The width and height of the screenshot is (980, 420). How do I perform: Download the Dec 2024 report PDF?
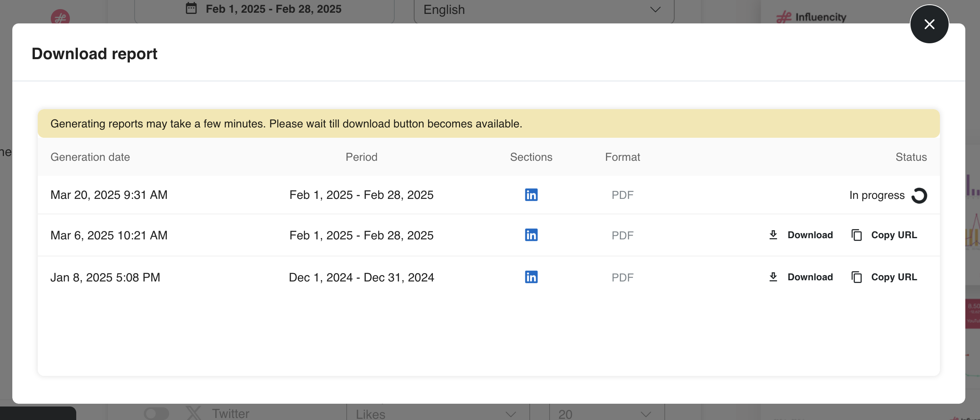tap(810, 277)
